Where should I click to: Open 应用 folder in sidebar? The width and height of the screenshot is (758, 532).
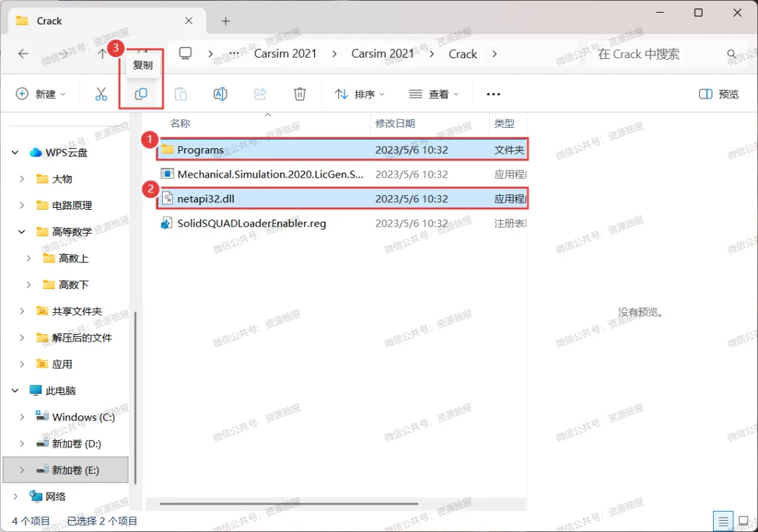(62, 364)
